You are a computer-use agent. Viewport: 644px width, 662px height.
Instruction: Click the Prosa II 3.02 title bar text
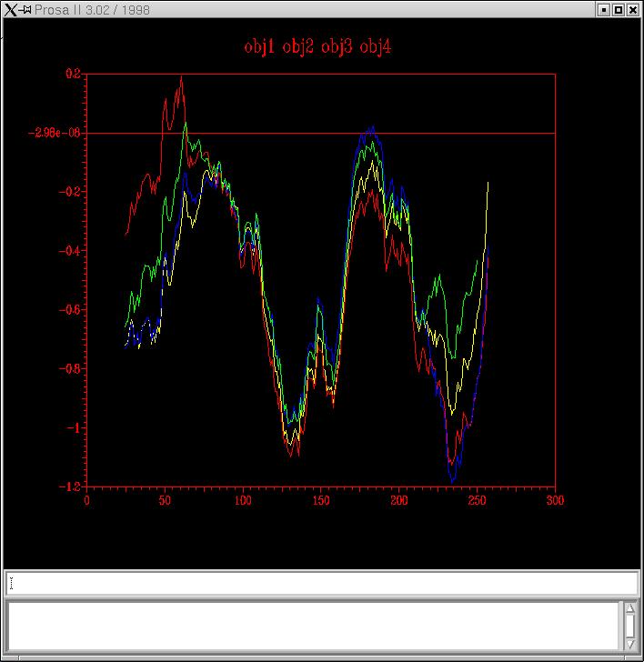click(93, 10)
